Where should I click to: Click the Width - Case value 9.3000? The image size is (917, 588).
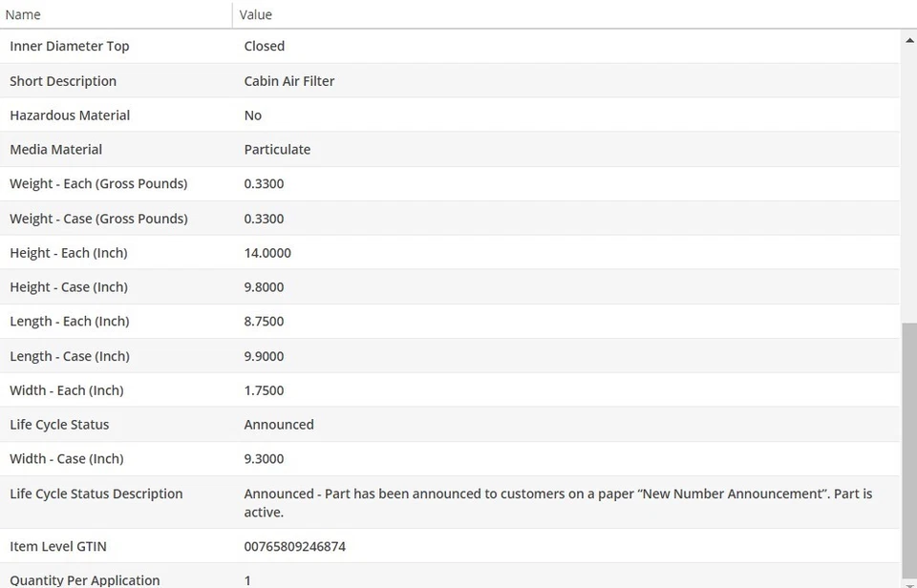tap(264, 459)
